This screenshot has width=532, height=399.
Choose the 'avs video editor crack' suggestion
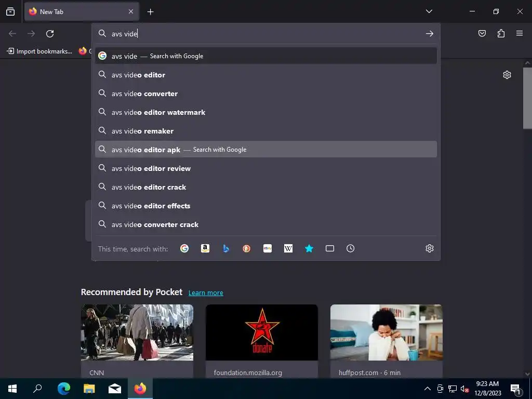[x=266, y=187]
